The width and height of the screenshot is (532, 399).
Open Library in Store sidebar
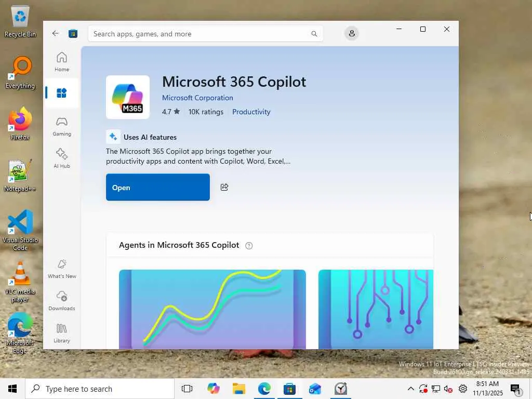coord(62,333)
